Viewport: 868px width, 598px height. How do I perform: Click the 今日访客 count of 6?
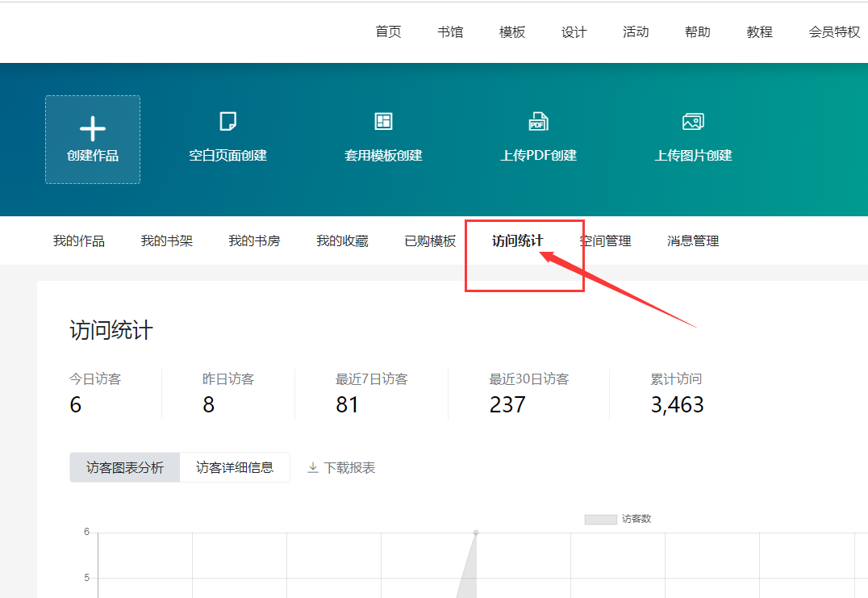point(75,405)
